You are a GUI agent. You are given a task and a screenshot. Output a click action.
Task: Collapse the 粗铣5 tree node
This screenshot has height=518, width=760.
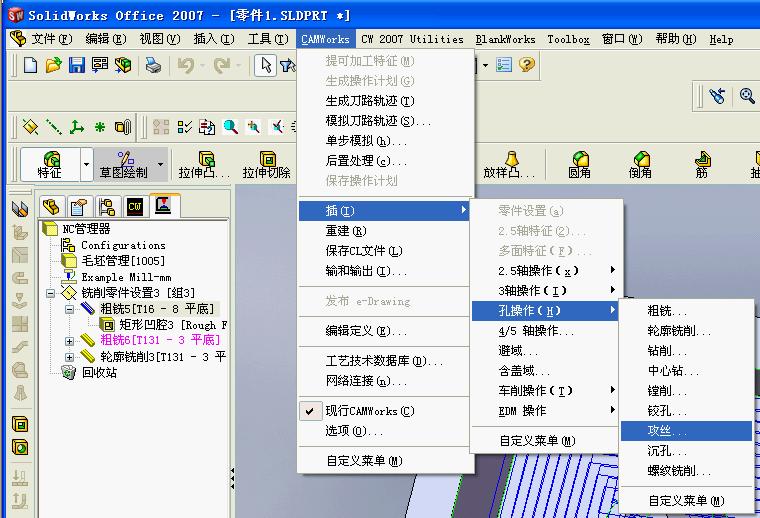click(69, 309)
